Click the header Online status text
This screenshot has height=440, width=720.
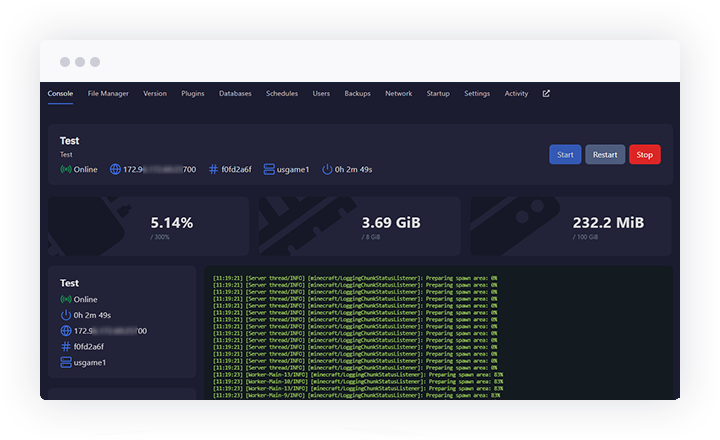(85, 169)
